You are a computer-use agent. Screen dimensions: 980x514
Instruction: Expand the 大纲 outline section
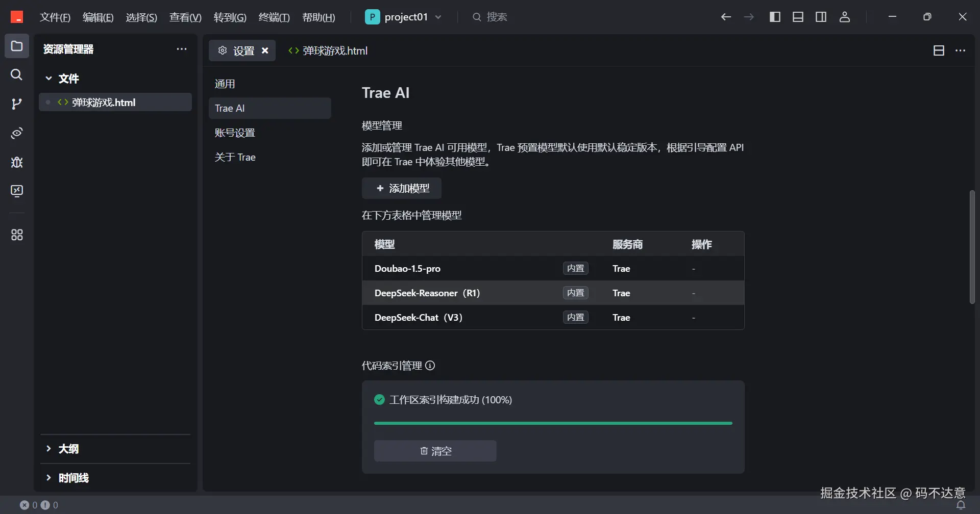[49, 449]
